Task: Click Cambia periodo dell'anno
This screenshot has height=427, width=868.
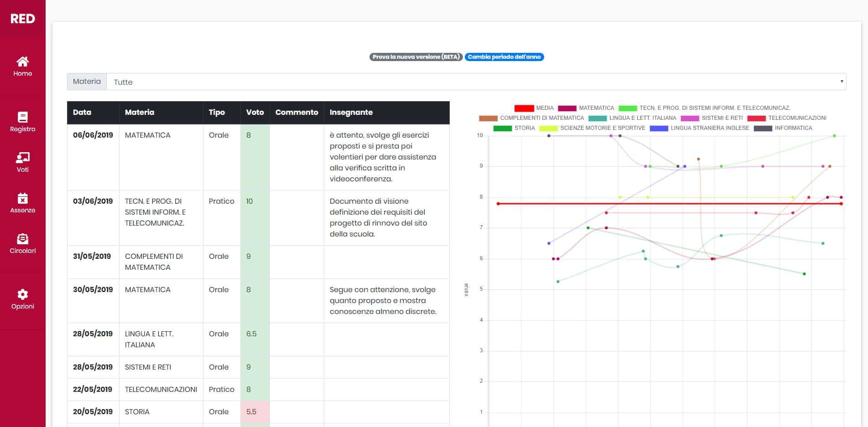Action: coord(504,57)
